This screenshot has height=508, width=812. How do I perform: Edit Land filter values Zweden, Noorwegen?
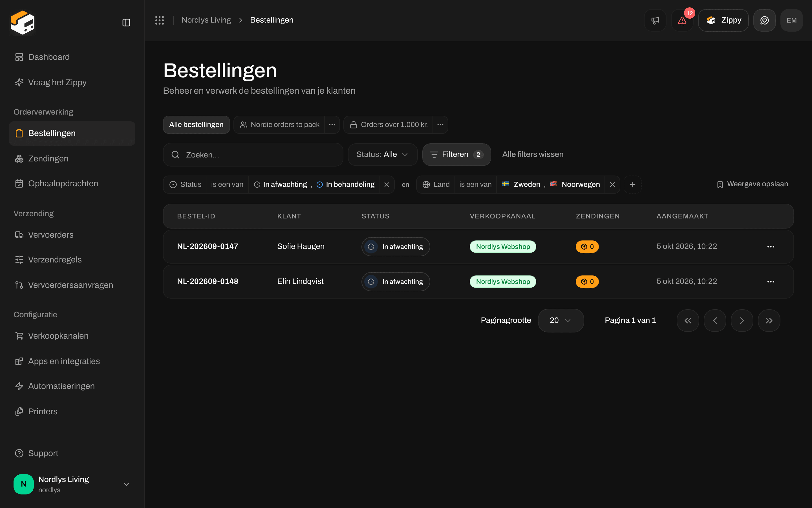click(x=551, y=185)
